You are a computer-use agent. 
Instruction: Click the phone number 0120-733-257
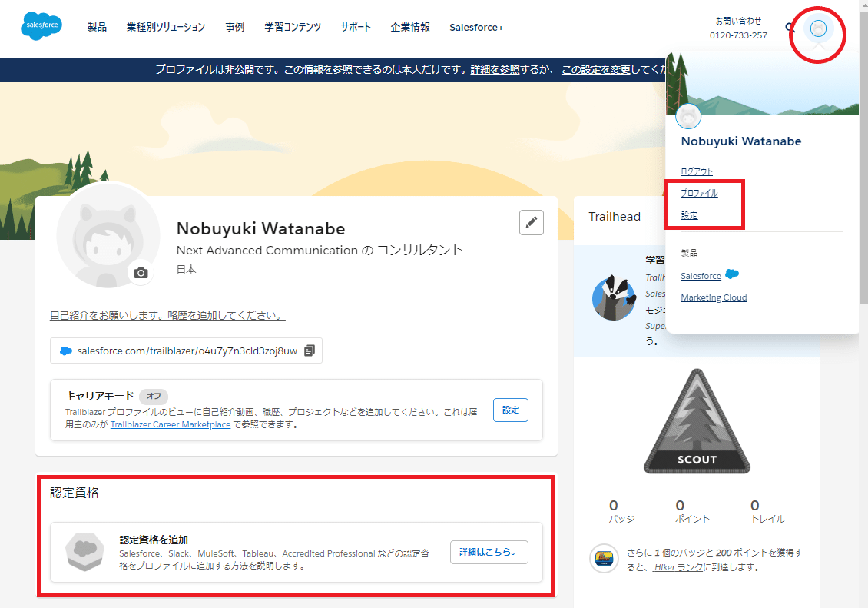click(x=738, y=35)
